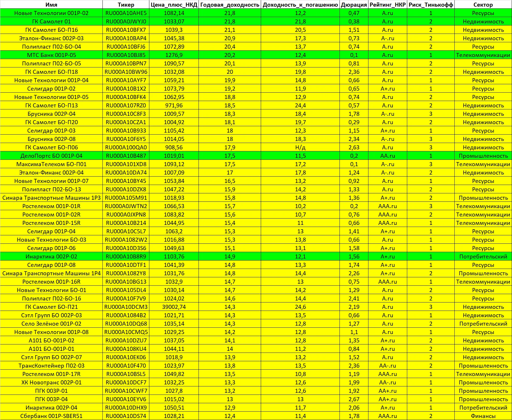
Task: Select the 'Дюрация' column header
Action: click(x=354, y=5)
